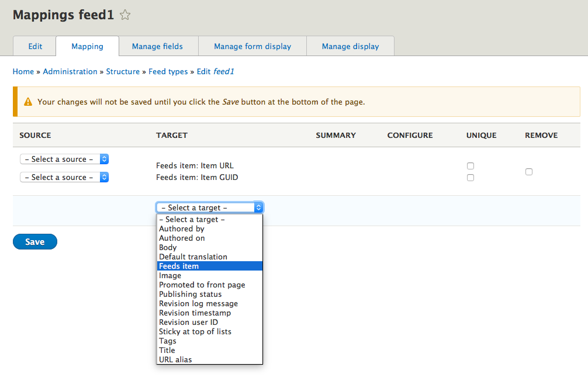Select Body from the target options list
Screen dimensions: 588x388
point(168,247)
